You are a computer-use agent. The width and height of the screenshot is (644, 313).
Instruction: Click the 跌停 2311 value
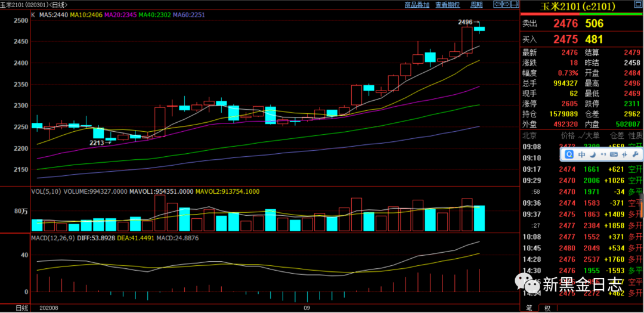pos(631,105)
